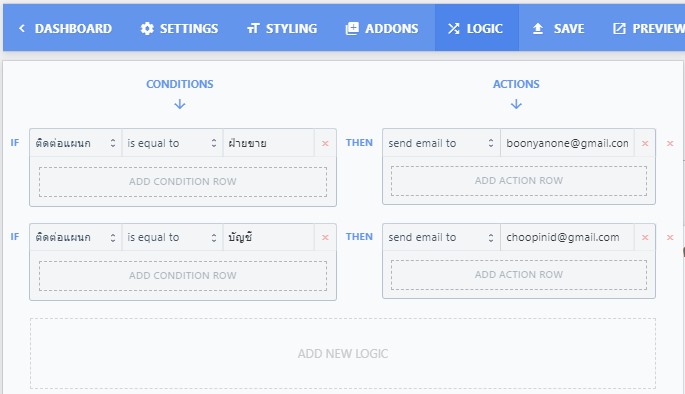The image size is (685, 394).
Task: Edit condition value บัญชี
Action: click(x=269, y=237)
